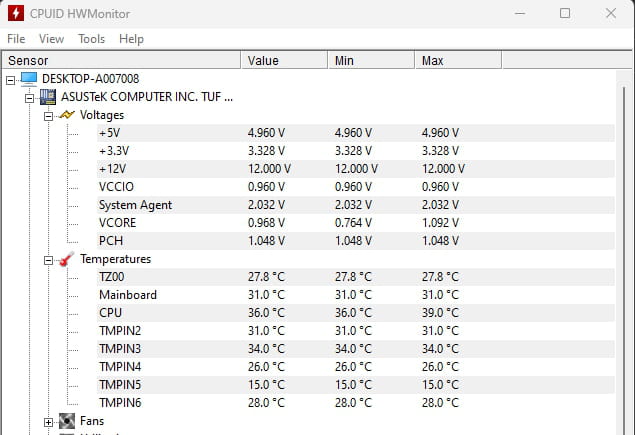Click the PCH maximum 1.048 V
Image resolution: width=635 pixels, height=435 pixels.
coord(441,241)
